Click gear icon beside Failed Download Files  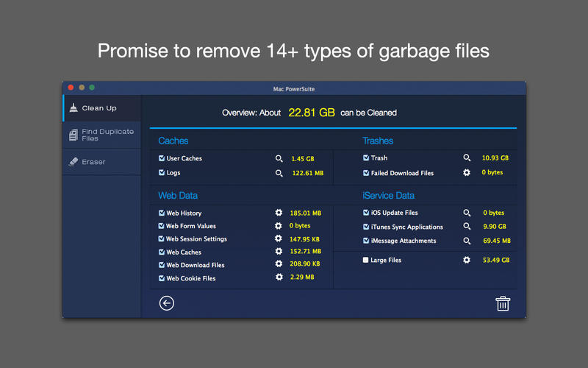coord(467,173)
